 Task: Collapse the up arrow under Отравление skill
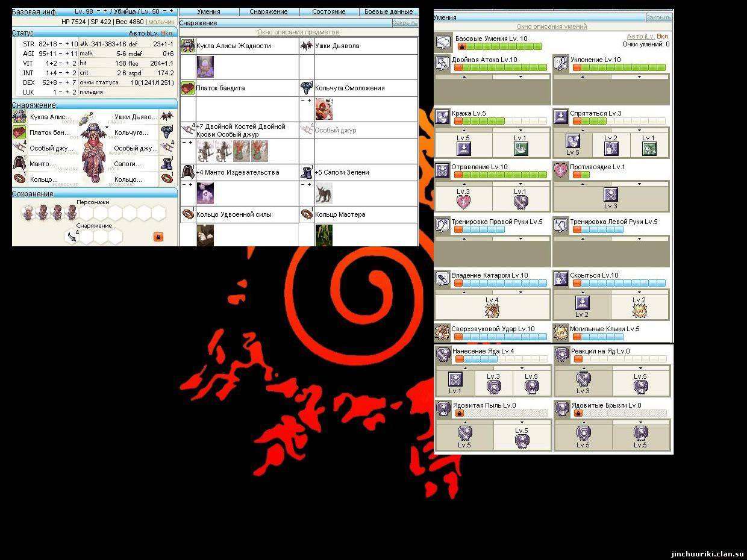pos(463,184)
